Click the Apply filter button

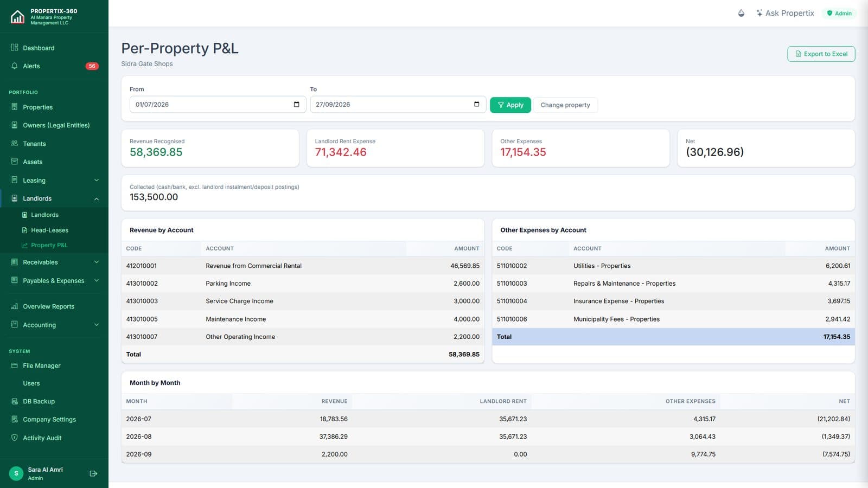(510, 105)
